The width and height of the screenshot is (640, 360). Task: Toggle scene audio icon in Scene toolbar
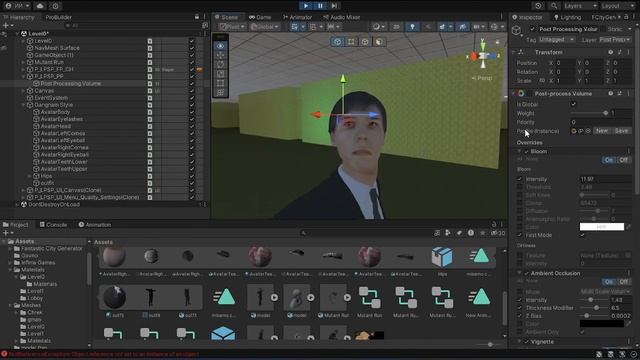(x=428, y=27)
